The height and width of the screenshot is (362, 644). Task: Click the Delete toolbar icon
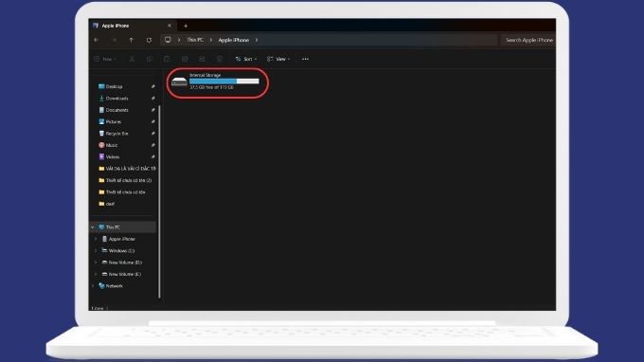(220, 59)
